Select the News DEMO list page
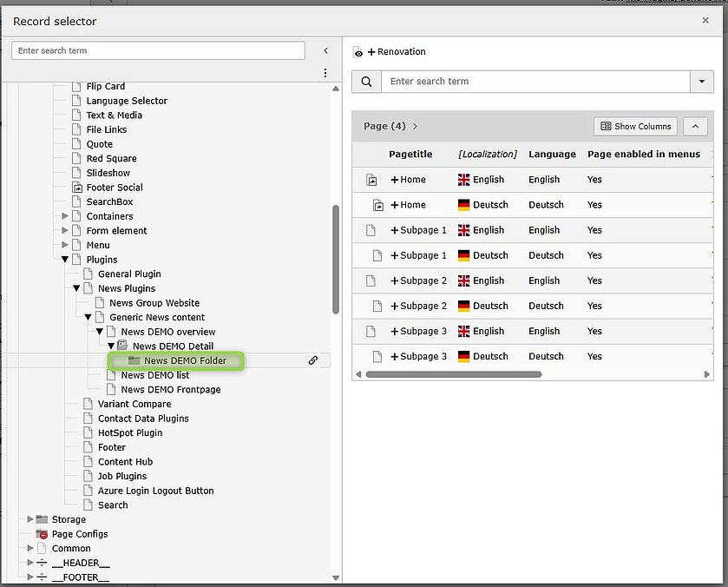The image size is (728, 587). [x=154, y=375]
